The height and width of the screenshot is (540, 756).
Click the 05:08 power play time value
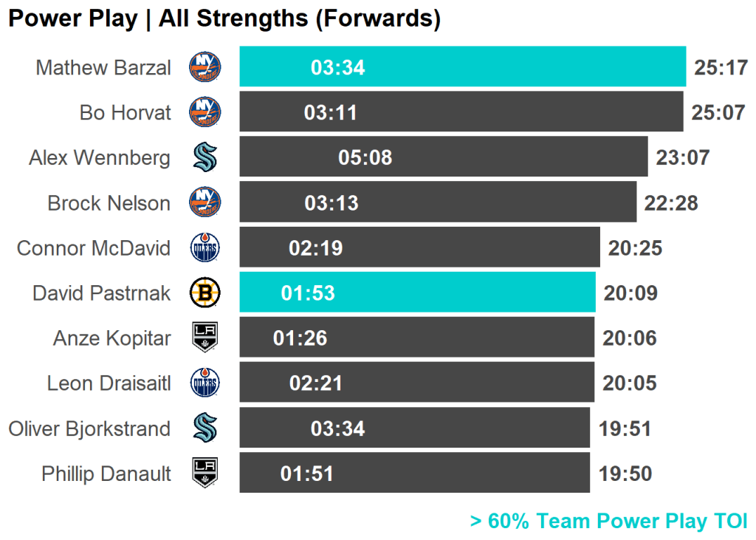click(x=365, y=158)
